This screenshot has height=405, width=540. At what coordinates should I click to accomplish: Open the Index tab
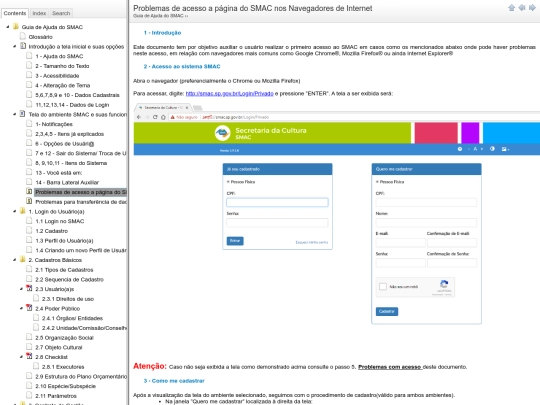pyautogui.click(x=39, y=13)
